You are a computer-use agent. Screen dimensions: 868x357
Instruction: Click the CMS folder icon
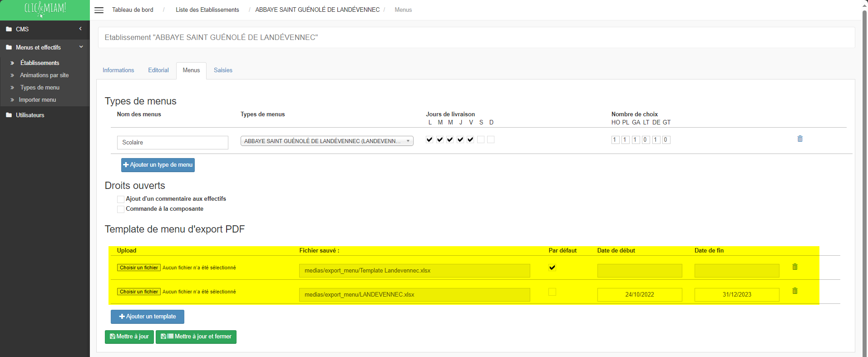(9, 29)
